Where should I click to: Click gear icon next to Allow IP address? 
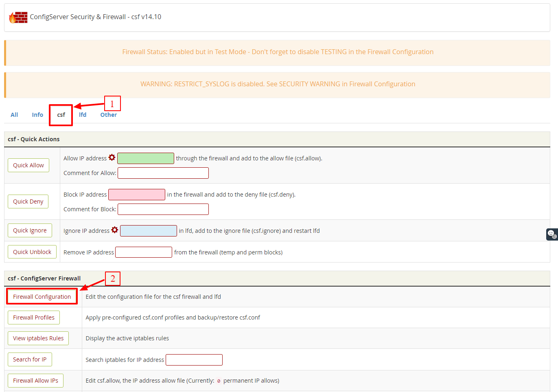tap(112, 158)
